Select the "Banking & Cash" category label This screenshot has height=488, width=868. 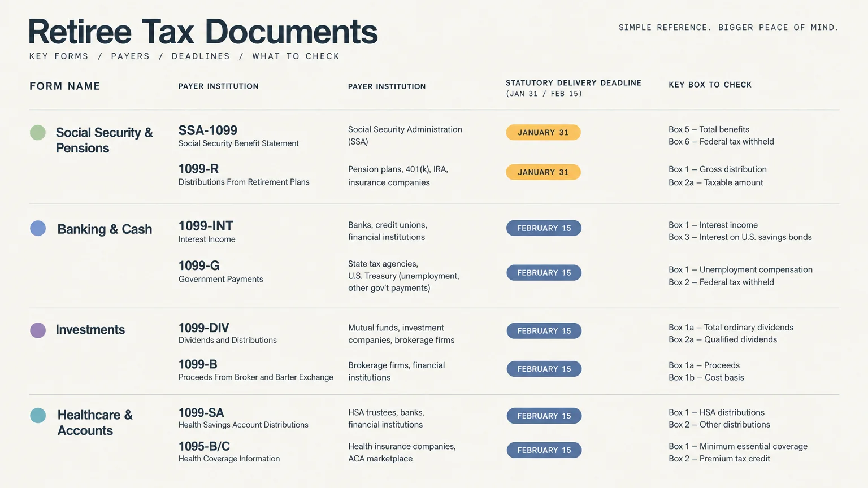click(105, 229)
